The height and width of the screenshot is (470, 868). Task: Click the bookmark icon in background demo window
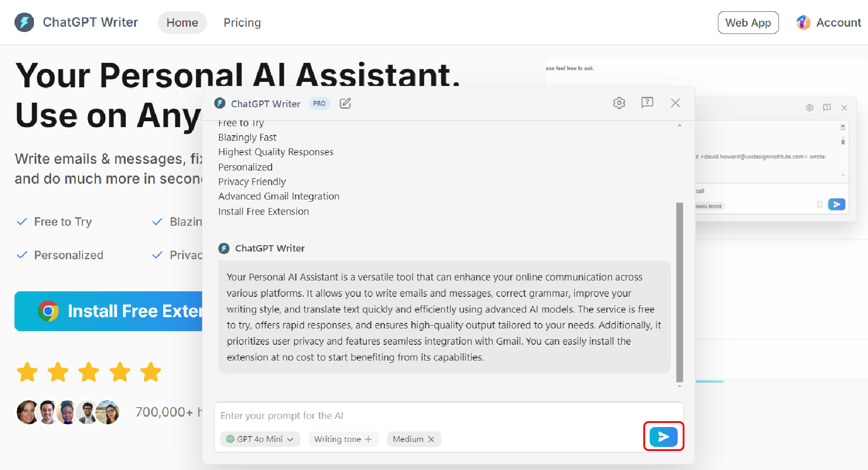point(820,204)
